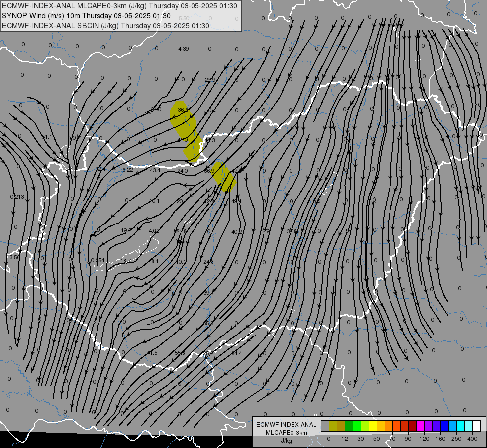Click the legend scale label 250
The height and width of the screenshot is (448, 487).
456,439
